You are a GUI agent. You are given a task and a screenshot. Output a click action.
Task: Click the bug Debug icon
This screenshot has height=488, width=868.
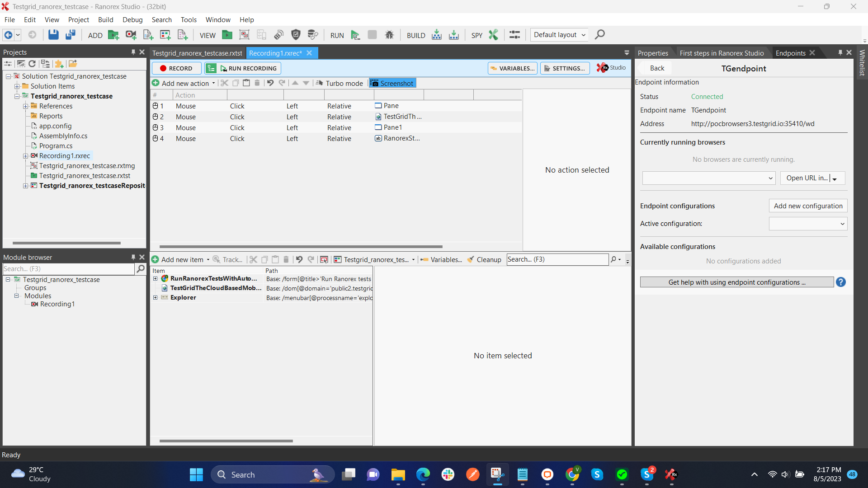(x=389, y=35)
